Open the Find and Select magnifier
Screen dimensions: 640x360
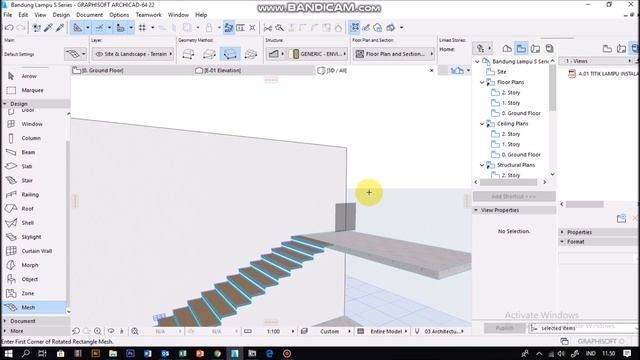coord(280,28)
